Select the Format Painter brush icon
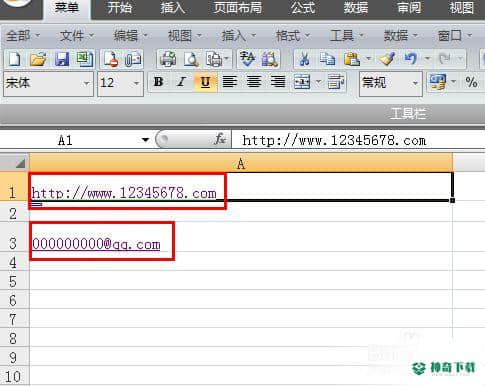Image resolution: width=485 pixels, height=386 pixels. 387,60
